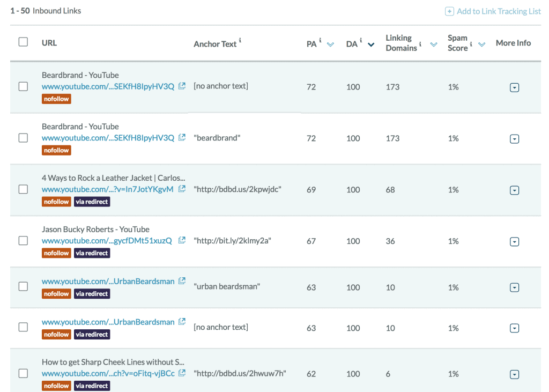Image resolution: width=549 pixels, height=392 pixels.
Task: Check the box for Leather Jacket row
Action: coord(23,189)
